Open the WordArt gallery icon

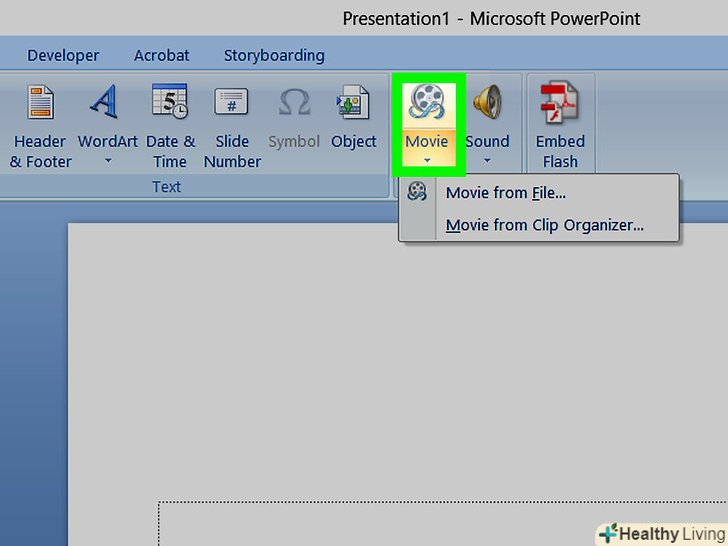click(104, 101)
